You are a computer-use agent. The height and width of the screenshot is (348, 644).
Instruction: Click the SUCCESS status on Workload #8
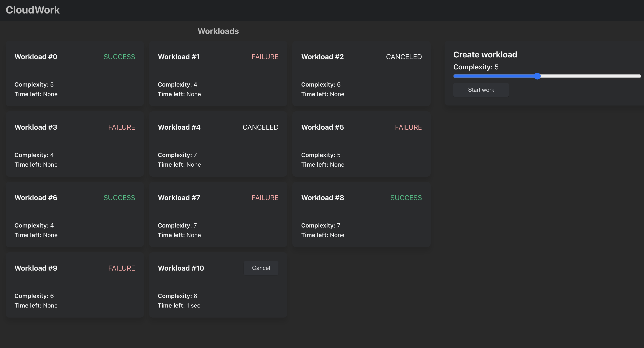tap(406, 198)
